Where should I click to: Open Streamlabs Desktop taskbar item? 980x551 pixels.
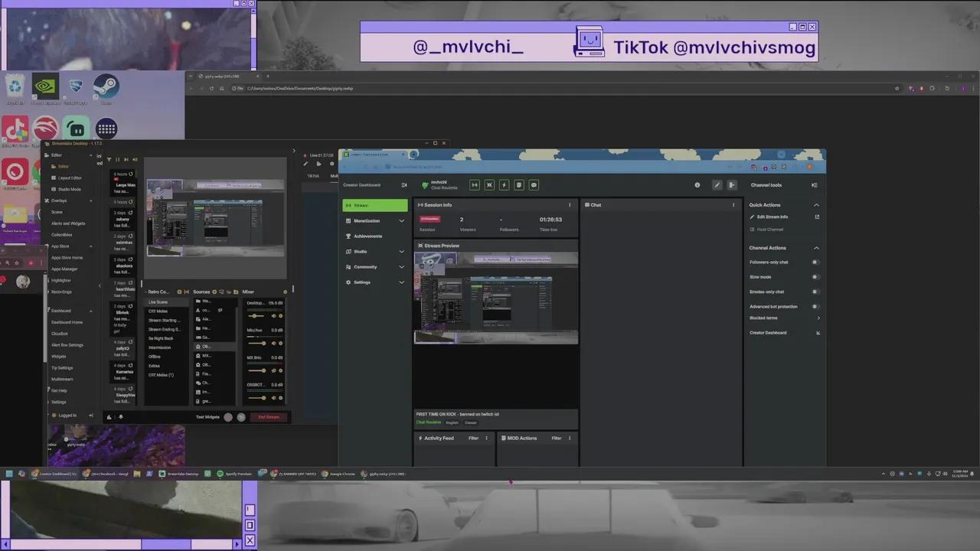pyautogui.click(x=178, y=474)
